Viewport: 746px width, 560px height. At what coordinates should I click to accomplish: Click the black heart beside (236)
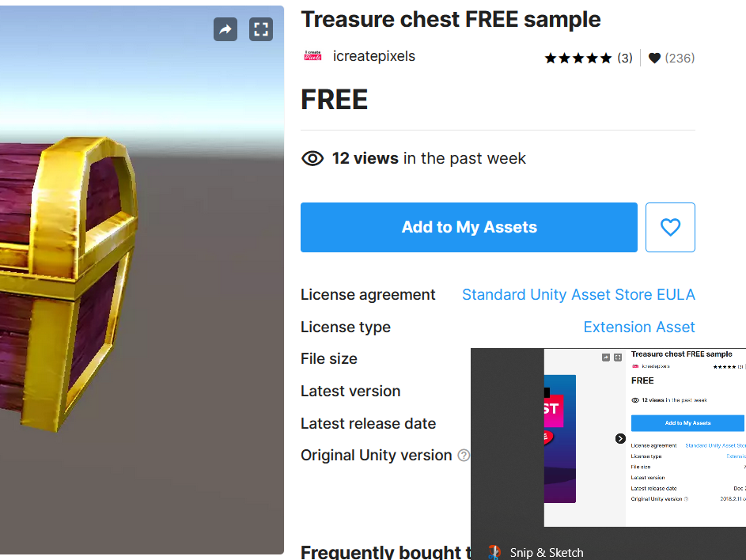pos(655,58)
